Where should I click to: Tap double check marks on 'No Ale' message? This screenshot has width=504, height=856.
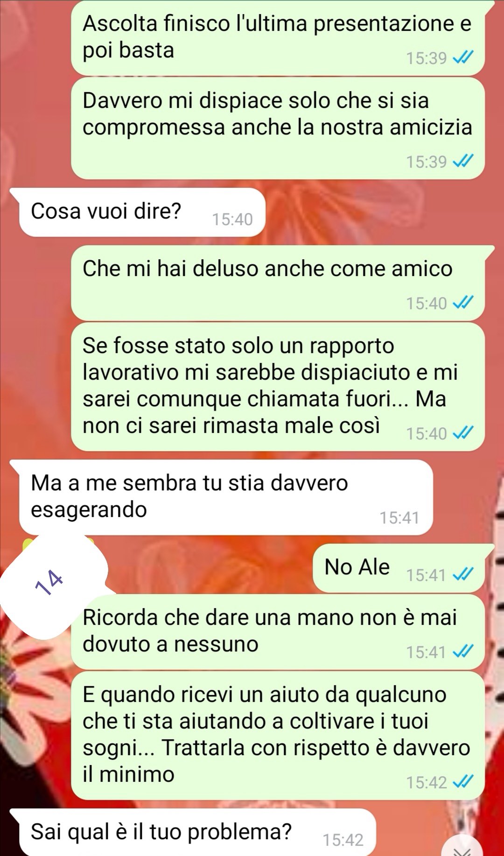tap(463, 575)
